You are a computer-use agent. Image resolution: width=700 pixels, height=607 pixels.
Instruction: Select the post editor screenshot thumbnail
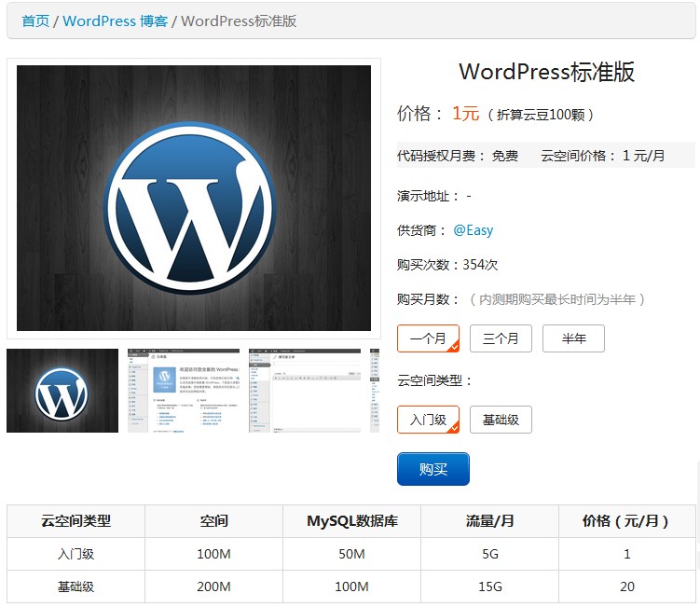pos(305,391)
